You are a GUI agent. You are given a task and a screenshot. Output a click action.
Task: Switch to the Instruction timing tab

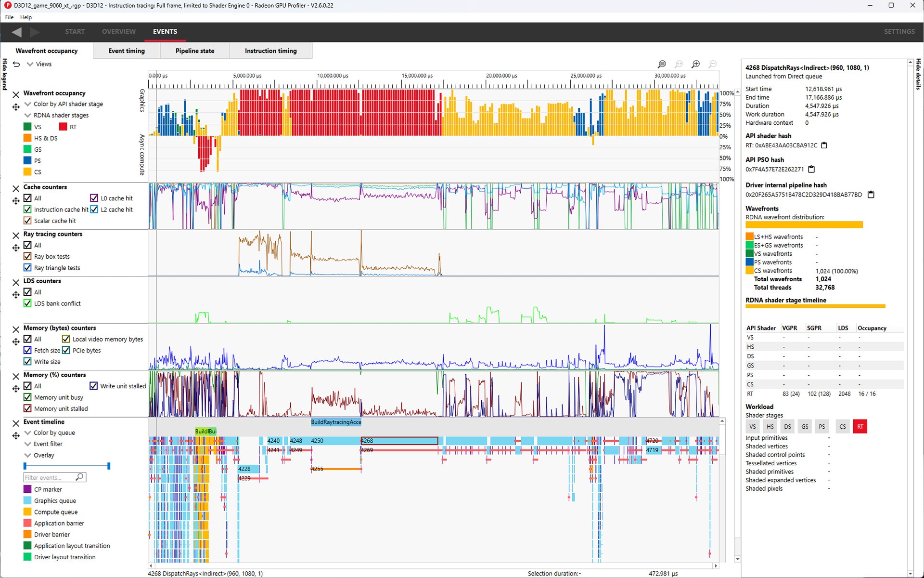tap(270, 51)
